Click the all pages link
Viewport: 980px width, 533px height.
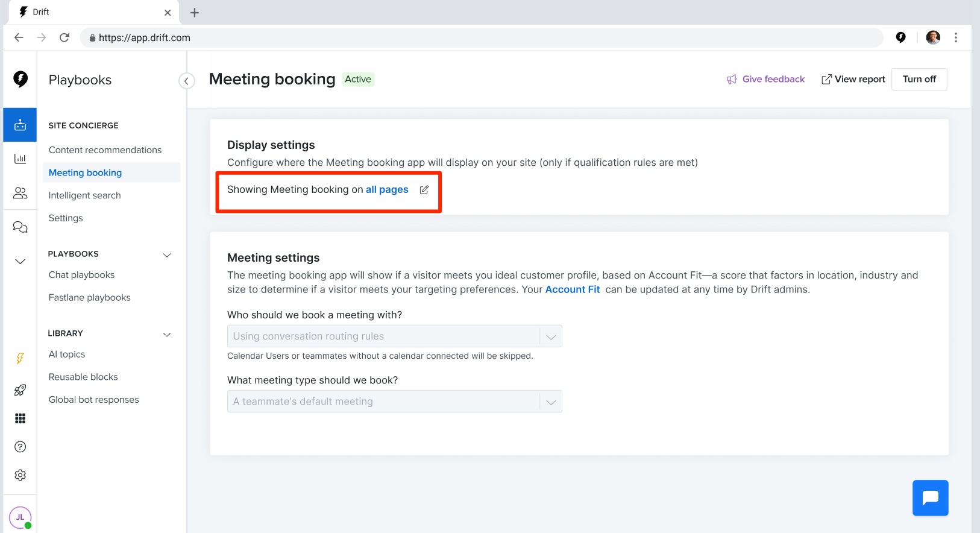pyautogui.click(x=387, y=189)
